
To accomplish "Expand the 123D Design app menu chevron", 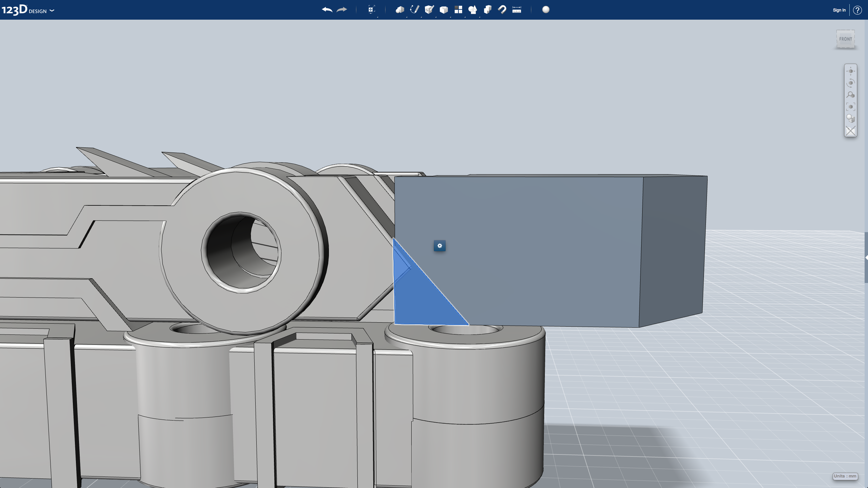I will (52, 11).
